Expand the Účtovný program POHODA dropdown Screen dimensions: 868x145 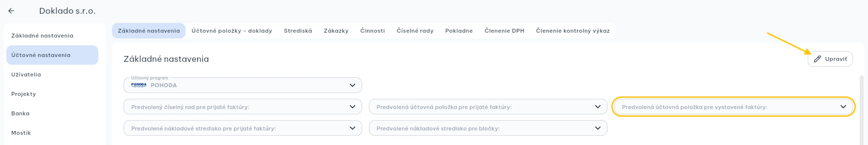352,85
